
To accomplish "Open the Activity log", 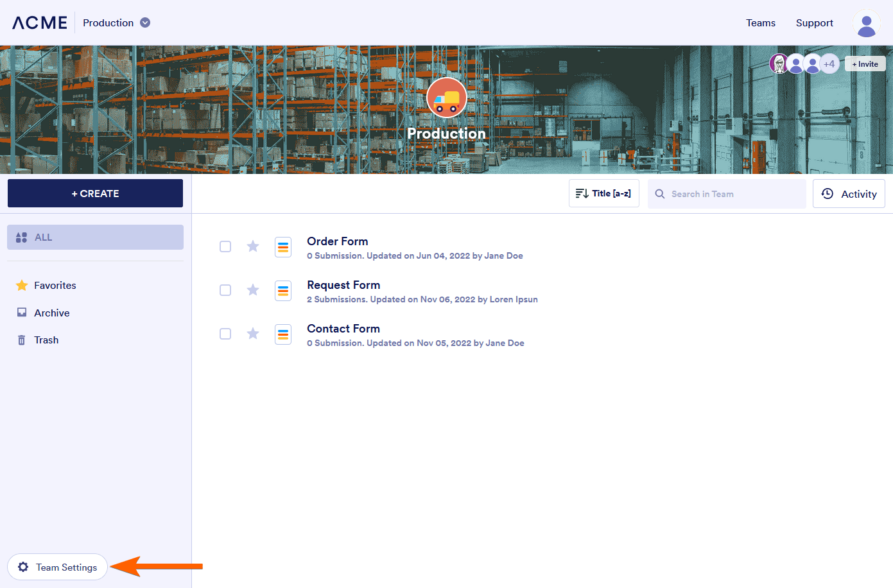I will pyautogui.click(x=849, y=194).
